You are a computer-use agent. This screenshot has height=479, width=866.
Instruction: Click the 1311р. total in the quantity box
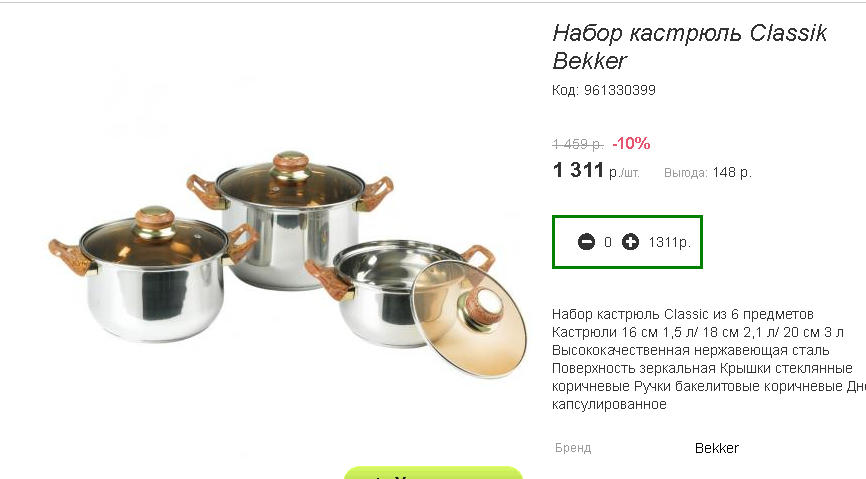[669, 243]
